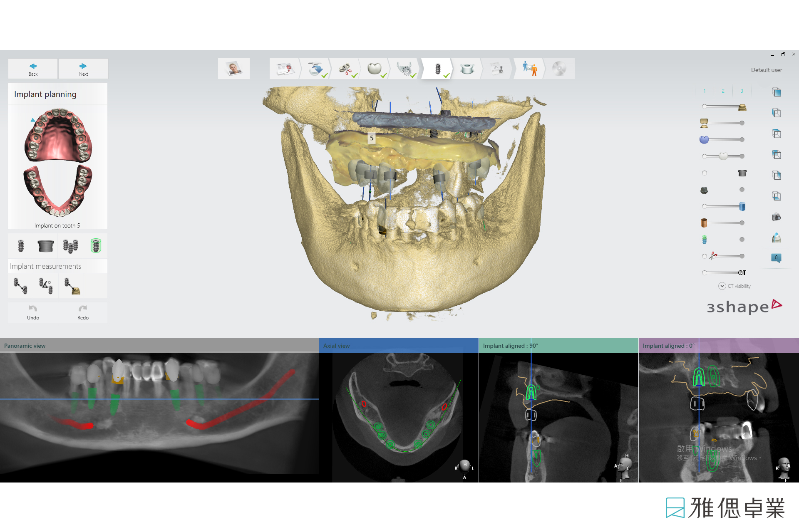Take a screenshot with camera icon
799x532 pixels.
[776, 217]
